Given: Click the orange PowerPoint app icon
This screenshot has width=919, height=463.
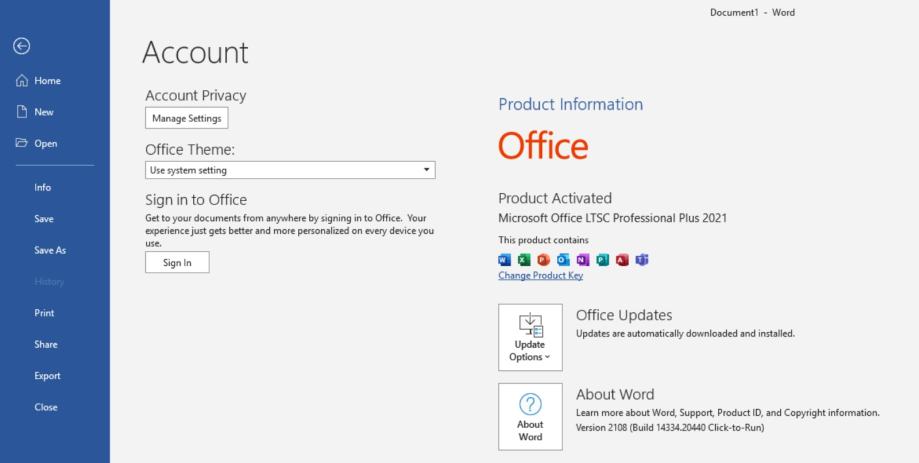Looking at the screenshot, I should [544, 260].
